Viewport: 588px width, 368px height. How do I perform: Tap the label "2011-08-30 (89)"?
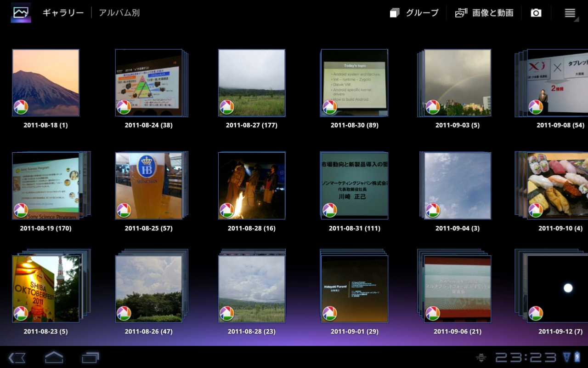[355, 125]
